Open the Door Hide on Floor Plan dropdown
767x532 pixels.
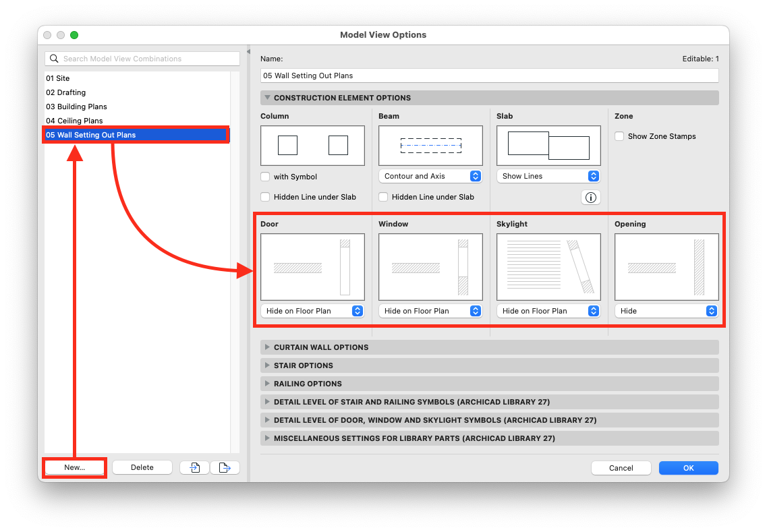(312, 311)
